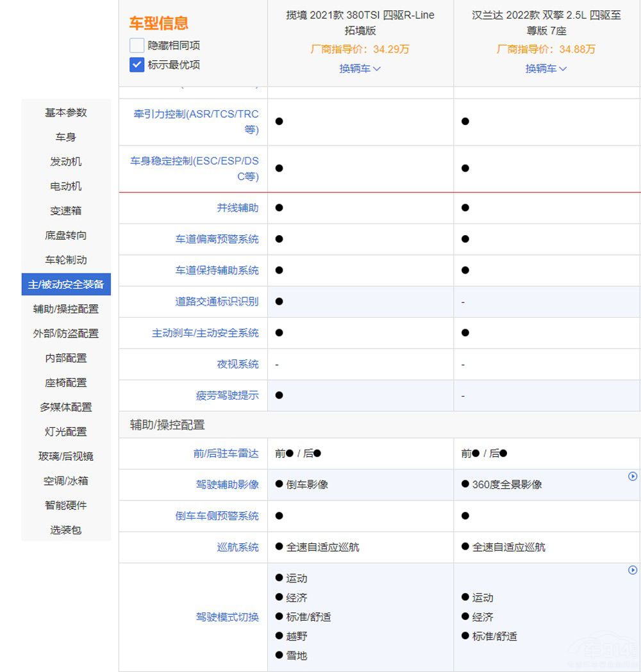Switch to the 辅助/操控配置 sidebar section
641x672 pixels.
tap(65, 309)
